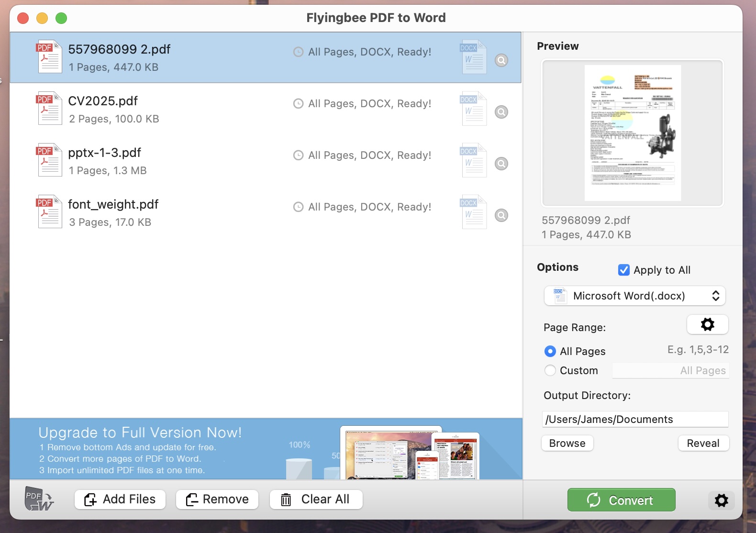The width and height of the screenshot is (756, 533).
Task: Click Reveal to show output folder
Action: click(703, 443)
